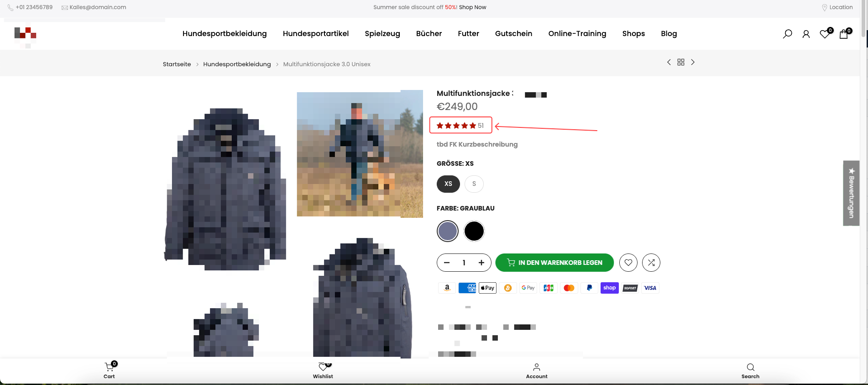
Task: Select size S option
Action: point(474,184)
